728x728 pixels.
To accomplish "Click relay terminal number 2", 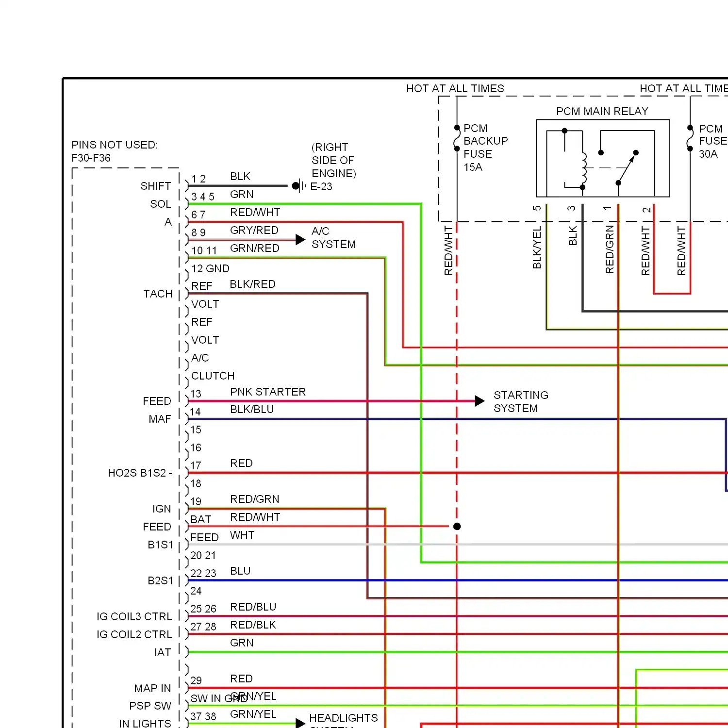I will (646, 210).
